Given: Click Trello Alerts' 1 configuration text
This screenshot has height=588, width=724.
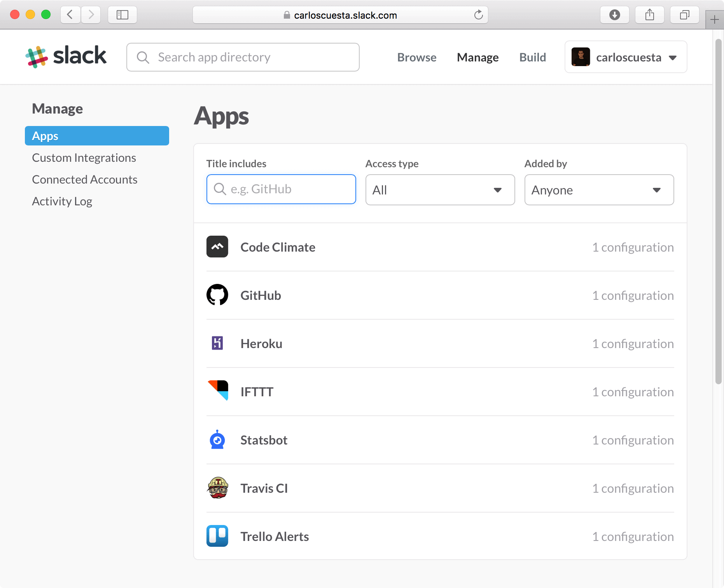Looking at the screenshot, I should tap(633, 537).
